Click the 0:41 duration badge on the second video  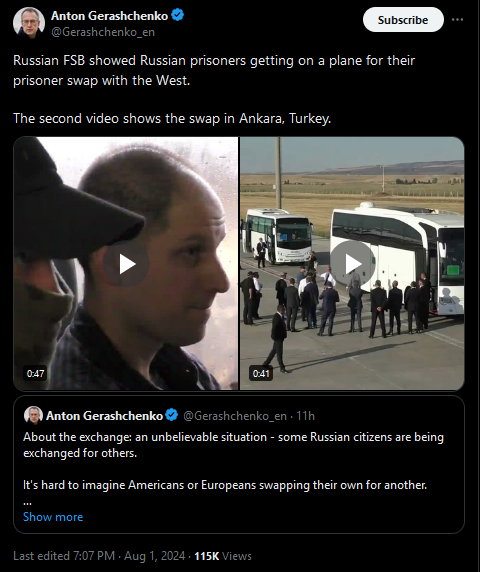pyautogui.click(x=261, y=374)
